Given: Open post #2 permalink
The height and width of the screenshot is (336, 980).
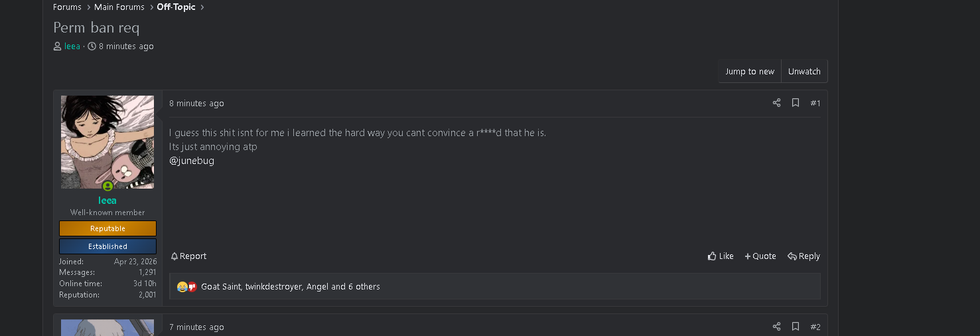Looking at the screenshot, I should 815,327.
